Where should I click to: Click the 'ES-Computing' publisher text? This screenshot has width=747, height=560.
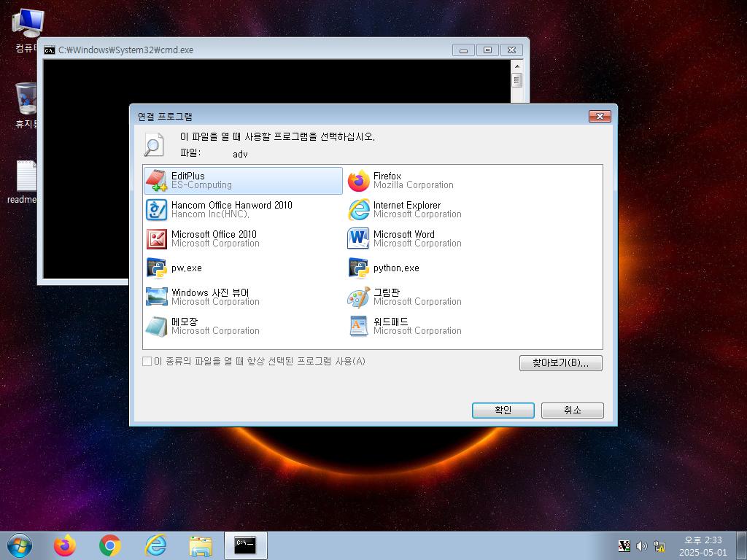[x=201, y=185]
